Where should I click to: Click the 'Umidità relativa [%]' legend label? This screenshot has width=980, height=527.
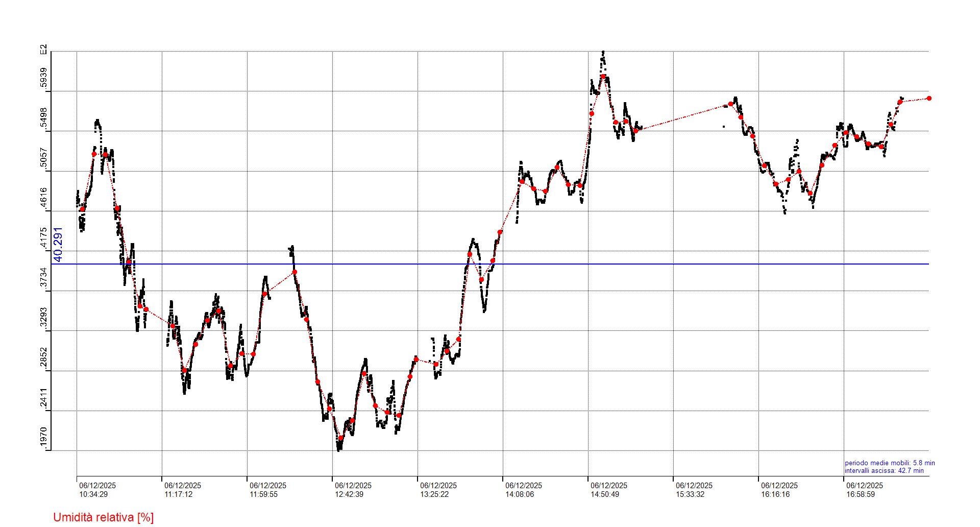(103, 517)
